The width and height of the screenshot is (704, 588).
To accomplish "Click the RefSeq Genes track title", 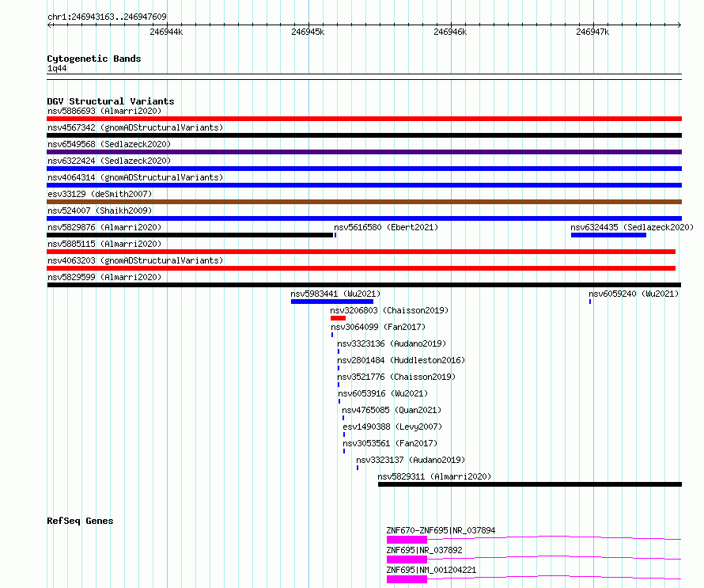I will click(x=80, y=521).
